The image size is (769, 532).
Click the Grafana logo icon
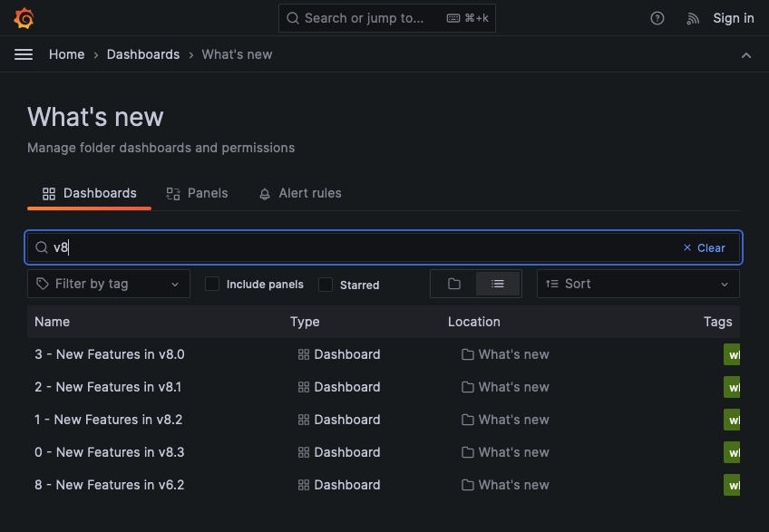[24, 18]
